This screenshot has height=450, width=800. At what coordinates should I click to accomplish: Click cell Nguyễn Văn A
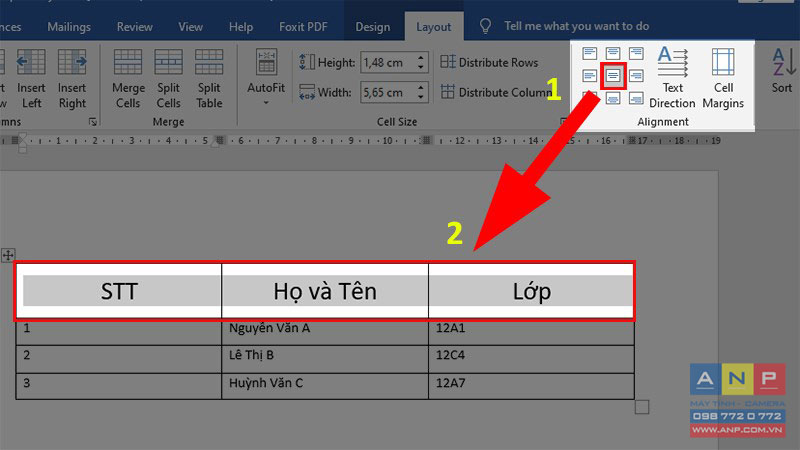pos(325,332)
